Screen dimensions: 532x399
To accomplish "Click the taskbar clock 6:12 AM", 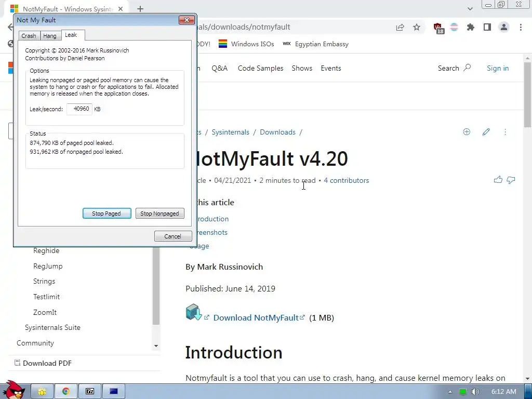I will 504,392.
